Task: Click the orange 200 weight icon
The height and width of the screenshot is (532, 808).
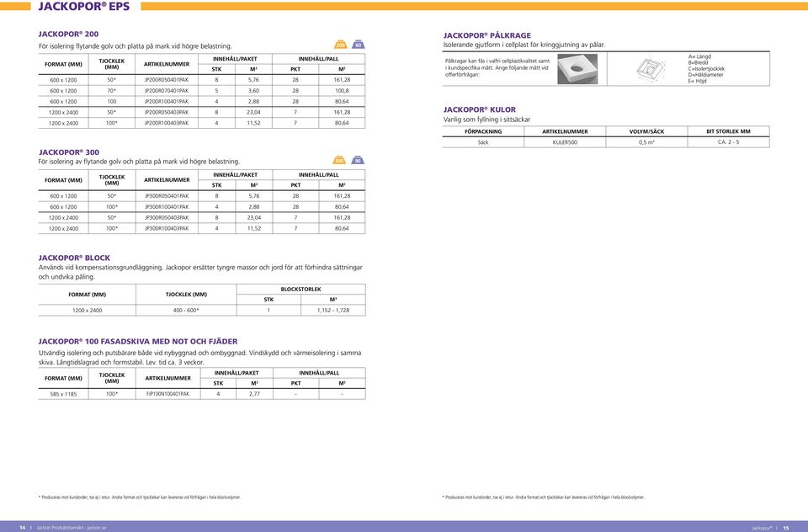Action: 341,45
